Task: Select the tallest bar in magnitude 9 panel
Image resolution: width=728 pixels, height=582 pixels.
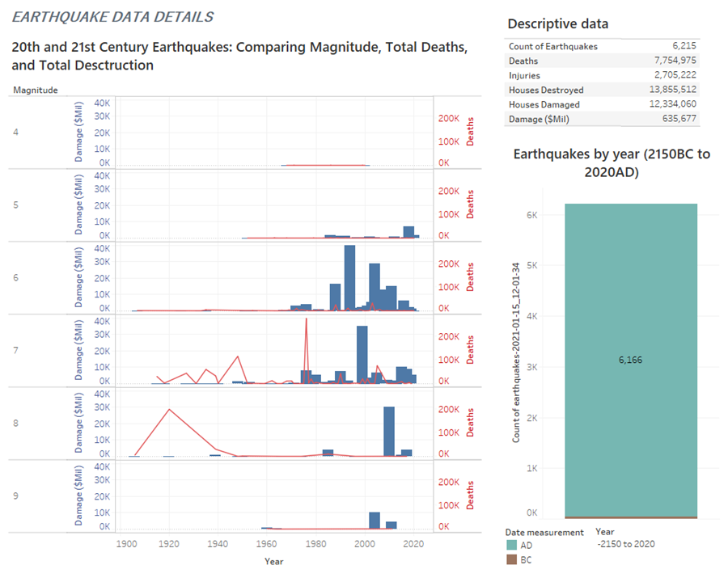Action: tap(375, 520)
